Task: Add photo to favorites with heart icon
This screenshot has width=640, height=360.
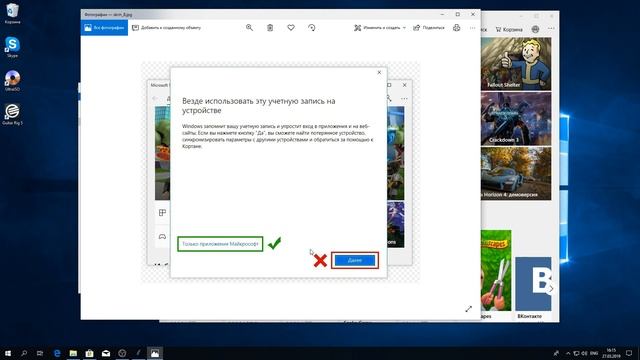Action: click(x=291, y=28)
